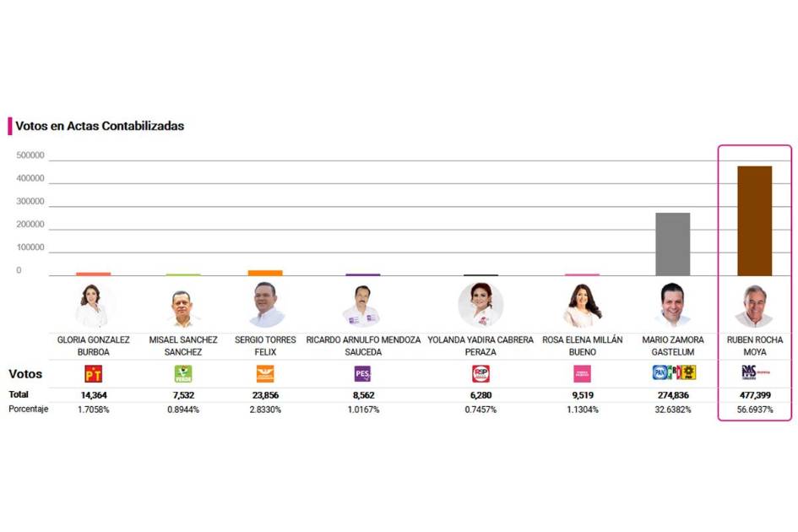Click the orange bar for Sergio Torres
798x532 pixels.
(265, 273)
